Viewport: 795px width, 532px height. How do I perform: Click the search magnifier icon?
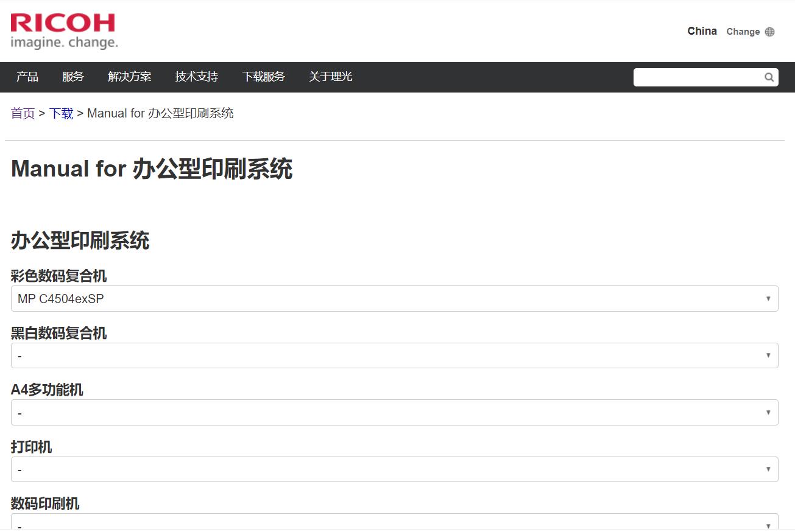point(769,77)
